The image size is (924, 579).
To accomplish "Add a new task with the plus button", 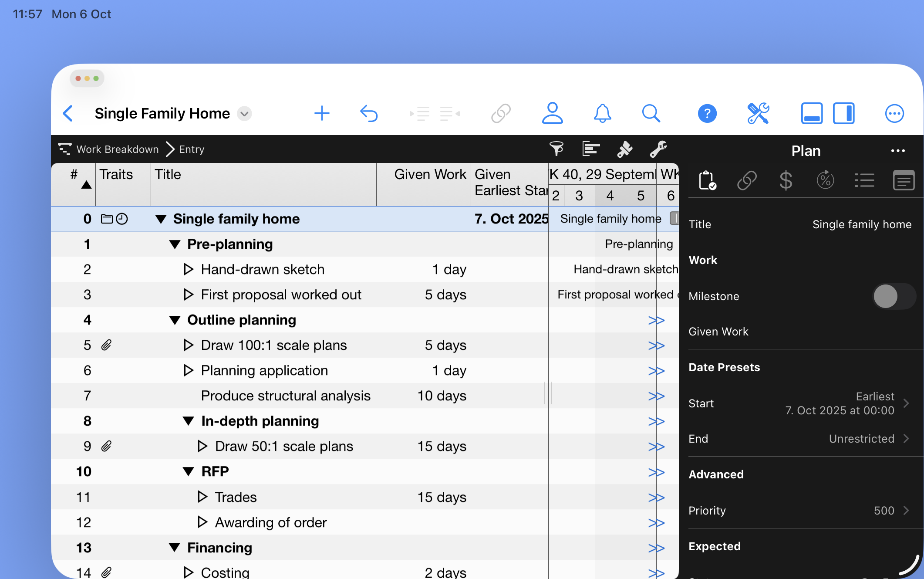I will click(322, 113).
